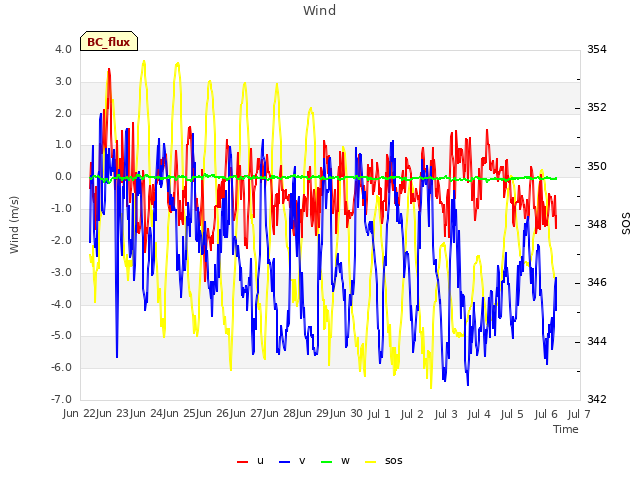This screenshot has height=480, width=640.
Task: Click the '342' right axis value
Action: pyautogui.click(x=597, y=399)
